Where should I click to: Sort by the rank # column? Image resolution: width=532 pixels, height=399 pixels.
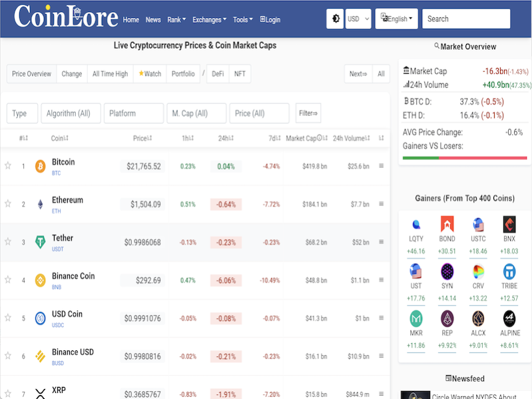pos(23,138)
